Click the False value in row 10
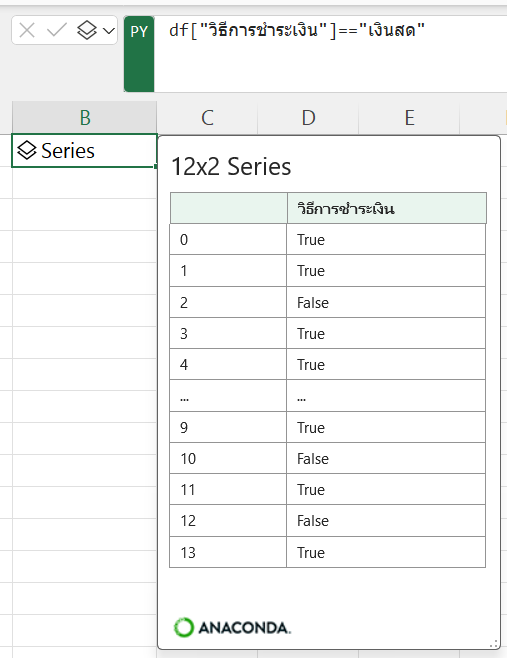Image resolution: width=507 pixels, height=658 pixels. 313,459
